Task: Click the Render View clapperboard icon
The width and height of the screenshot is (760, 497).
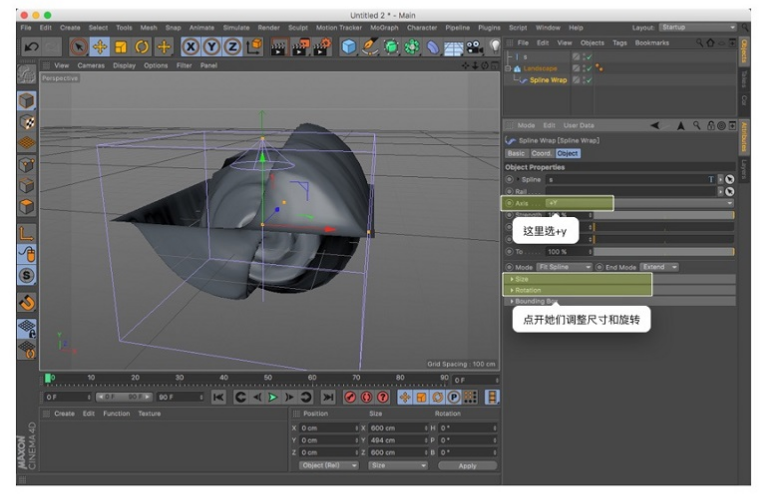Action: pyautogui.click(x=278, y=47)
